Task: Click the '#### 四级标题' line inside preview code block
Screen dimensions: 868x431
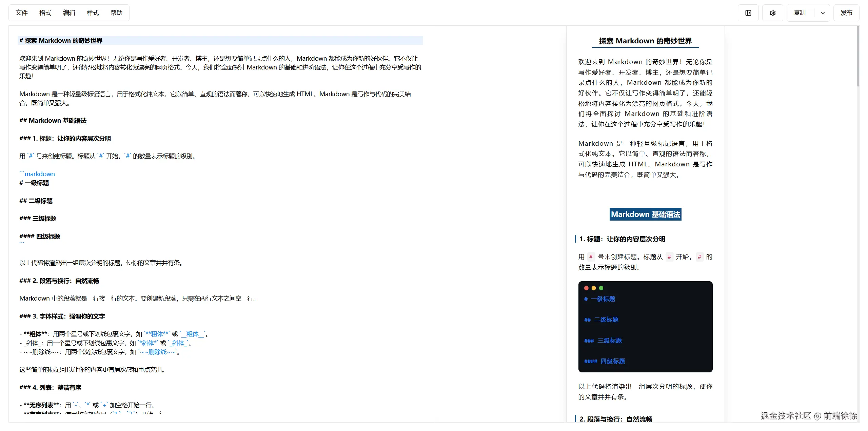Action: pos(605,362)
